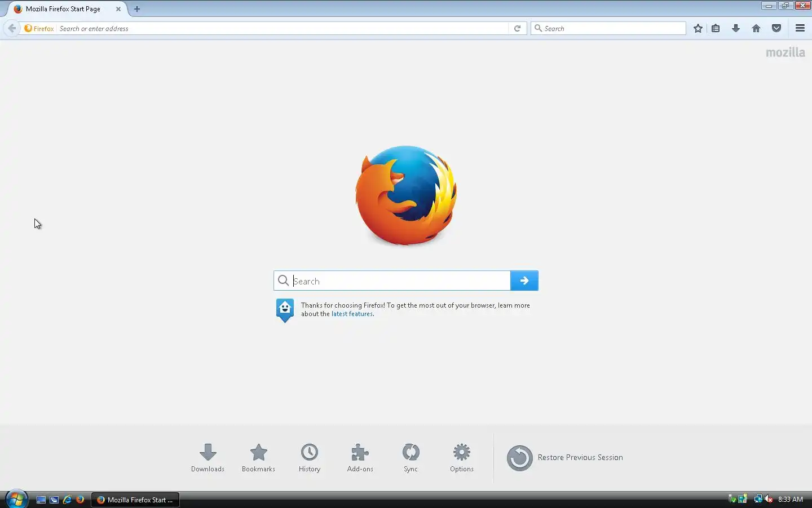Open Bookmarks from the bottom launcher
This screenshot has width=812, height=508.
[258, 458]
